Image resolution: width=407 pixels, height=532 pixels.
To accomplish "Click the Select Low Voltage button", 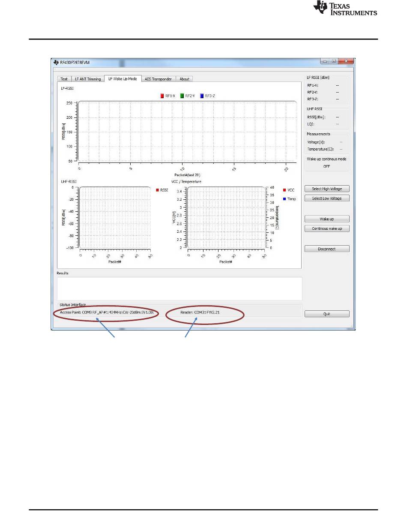I will tap(327, 198).
